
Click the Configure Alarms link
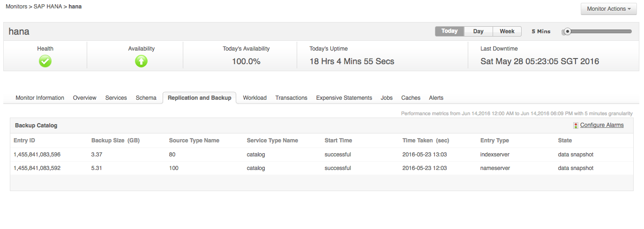(601, 125)
